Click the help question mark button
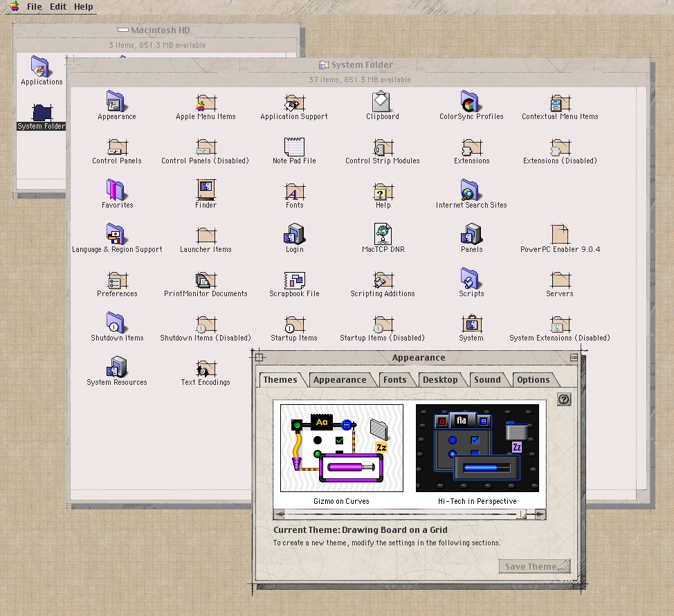This screenshot has width=674, height=616. pos(564,399)
